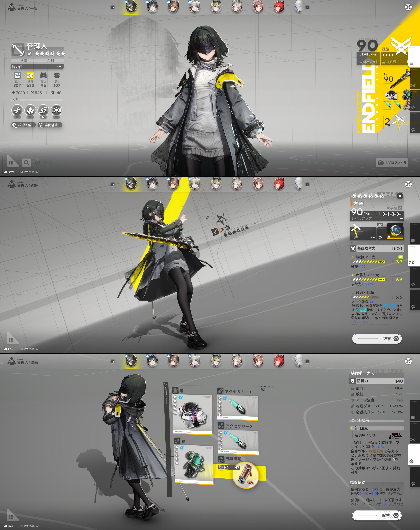Expand the 潜在 potential panel with three dots
The width and height of the screenshot is (420, 530).
373,238
